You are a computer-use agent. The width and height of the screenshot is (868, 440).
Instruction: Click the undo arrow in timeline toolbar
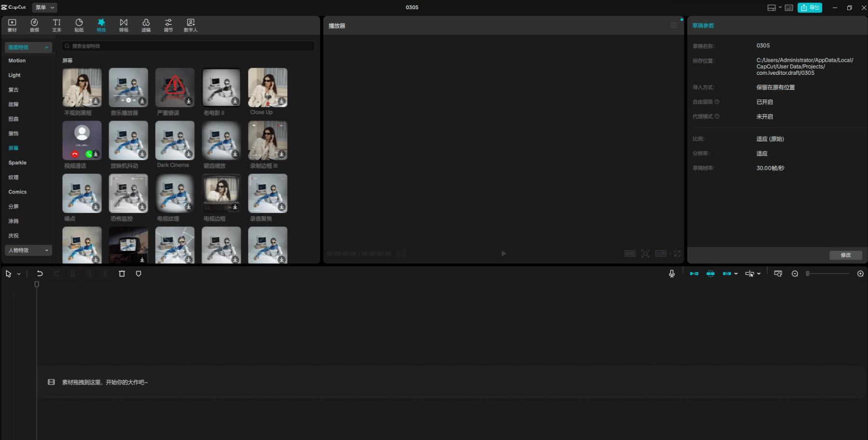tap(40, 274)
